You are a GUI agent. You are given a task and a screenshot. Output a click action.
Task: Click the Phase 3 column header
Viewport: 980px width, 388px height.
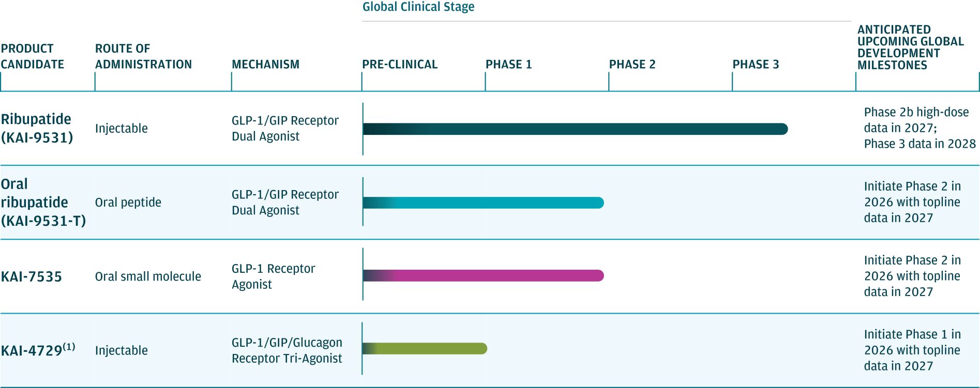756,65
